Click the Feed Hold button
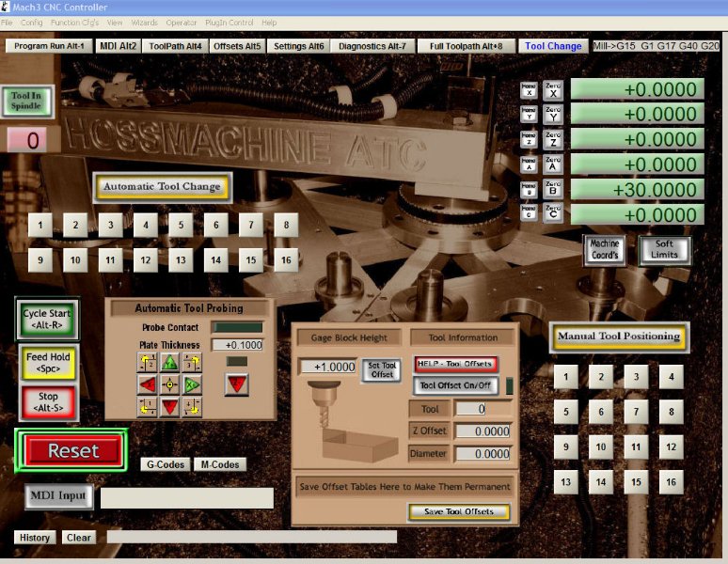This screenshot has width=728, height=564. (48, 363)
